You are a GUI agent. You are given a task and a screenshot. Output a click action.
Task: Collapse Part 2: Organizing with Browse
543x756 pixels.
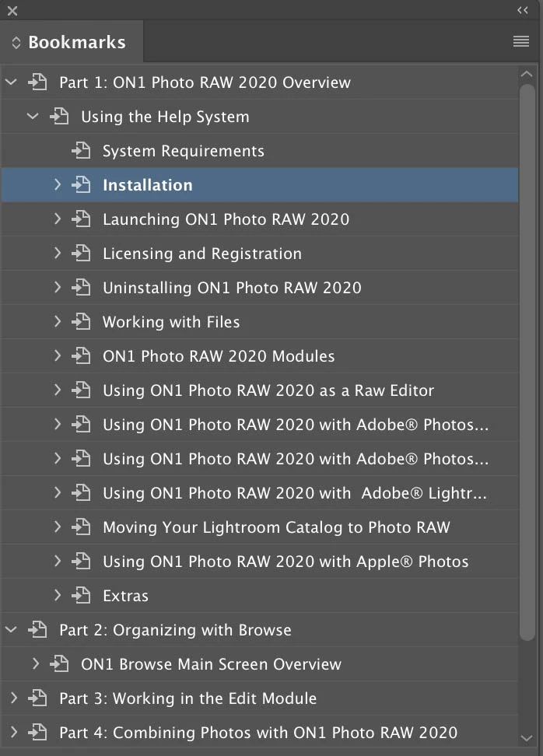tap(11, 630)
